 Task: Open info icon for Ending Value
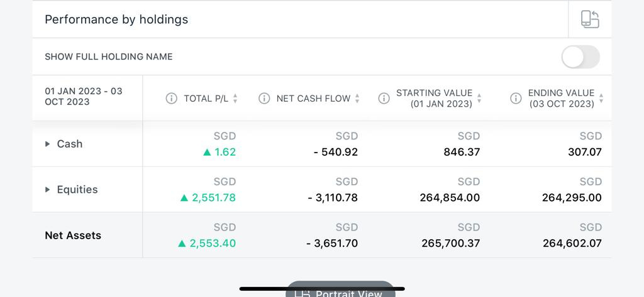pos(516,99)
